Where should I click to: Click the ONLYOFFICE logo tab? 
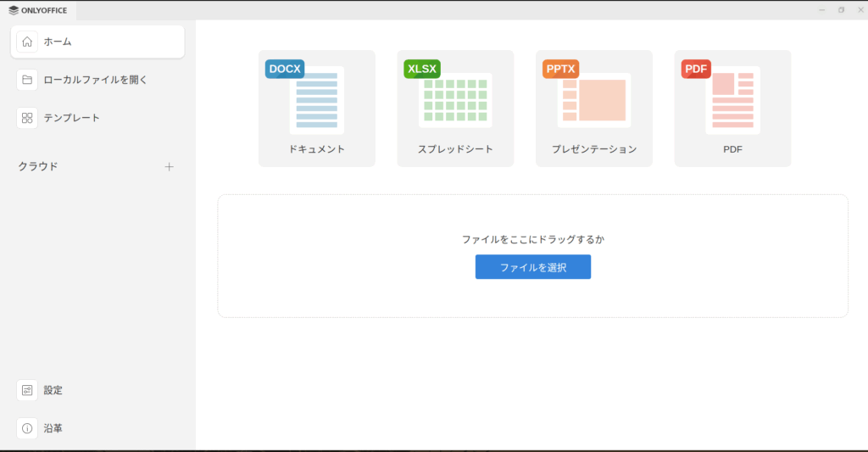click(38, 10)
